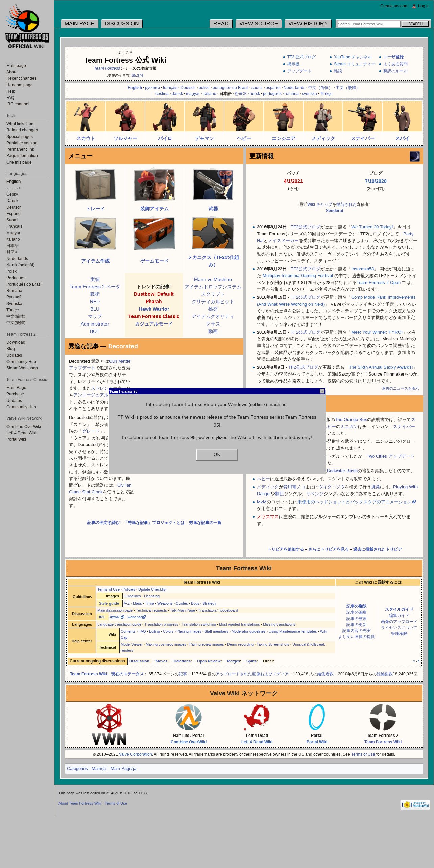Open the IRC channel sidebar link
This screenshot has width=434, height=868.
tap(18, 104)
